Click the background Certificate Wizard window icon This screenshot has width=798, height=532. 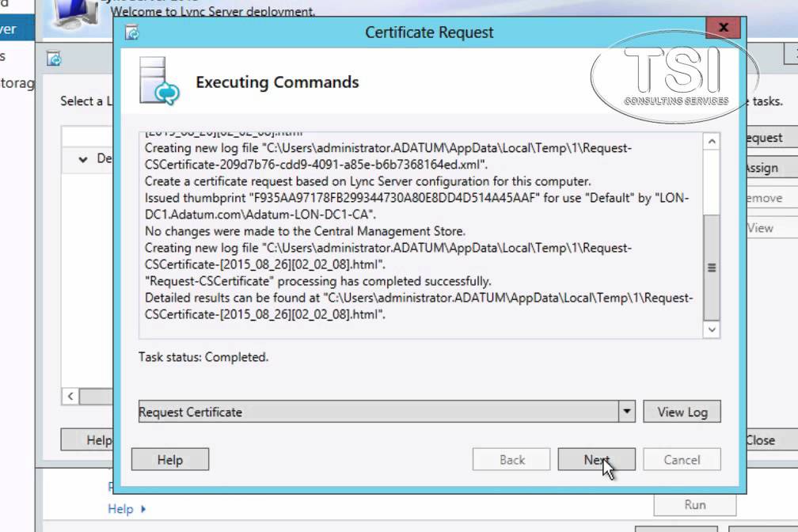click(x=54, y=59)
